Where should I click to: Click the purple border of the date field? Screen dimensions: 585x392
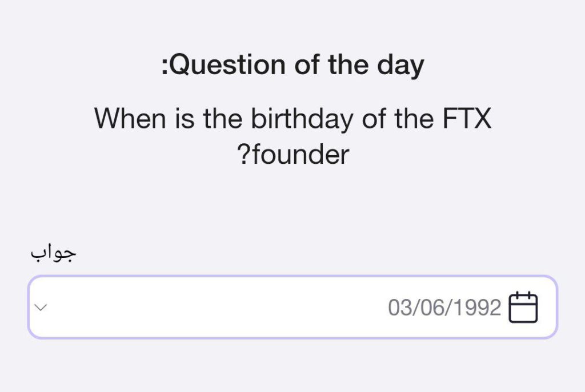click(x=293, y=277)
